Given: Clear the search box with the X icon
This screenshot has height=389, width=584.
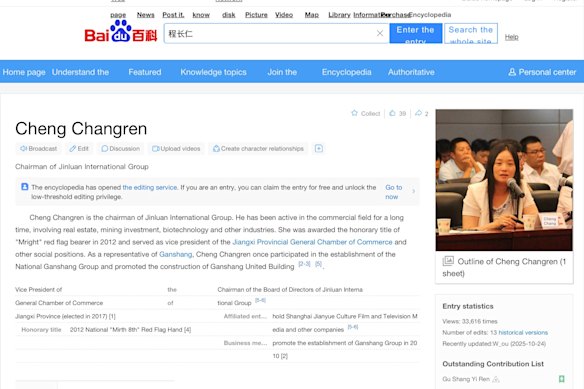Looking at the screenshot, I should point(380,34).
